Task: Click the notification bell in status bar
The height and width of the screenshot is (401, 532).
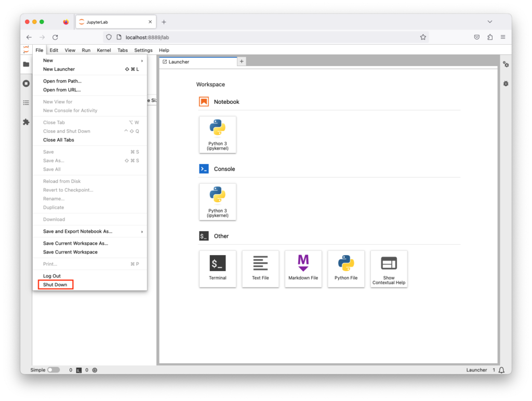Action: [501, 370]
